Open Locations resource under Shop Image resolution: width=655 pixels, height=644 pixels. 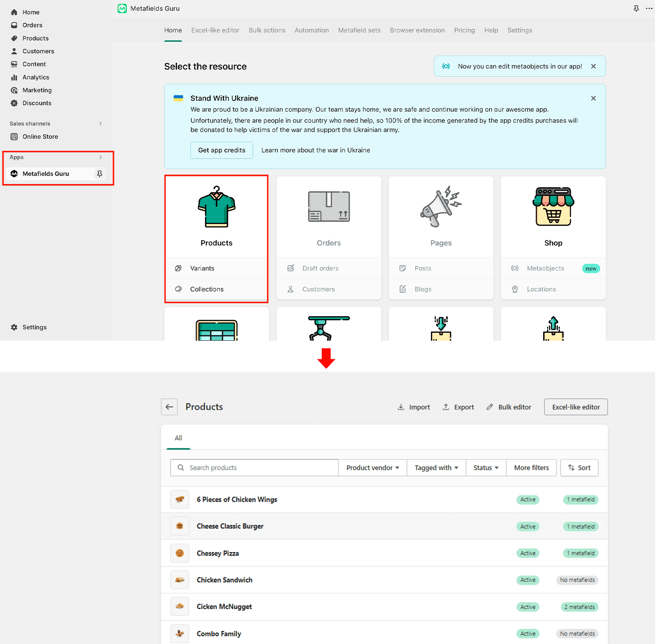click(553, 289)
